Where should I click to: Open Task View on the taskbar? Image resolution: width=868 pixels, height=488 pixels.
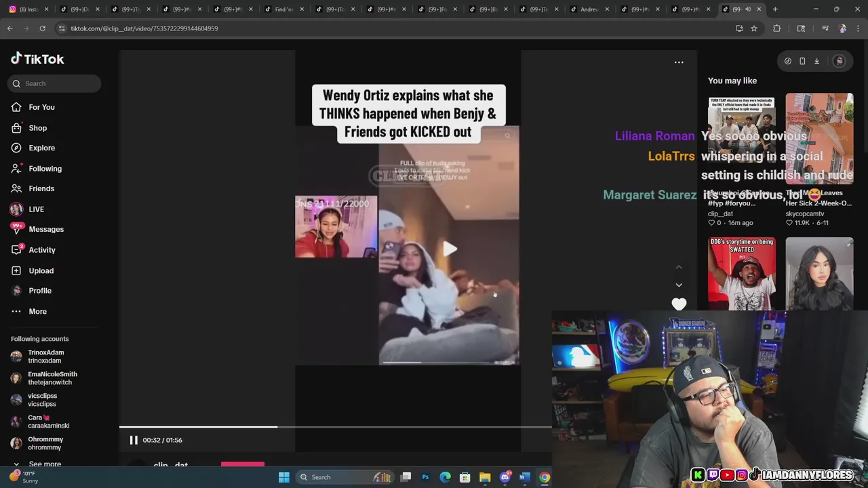(x=406, y=477)
